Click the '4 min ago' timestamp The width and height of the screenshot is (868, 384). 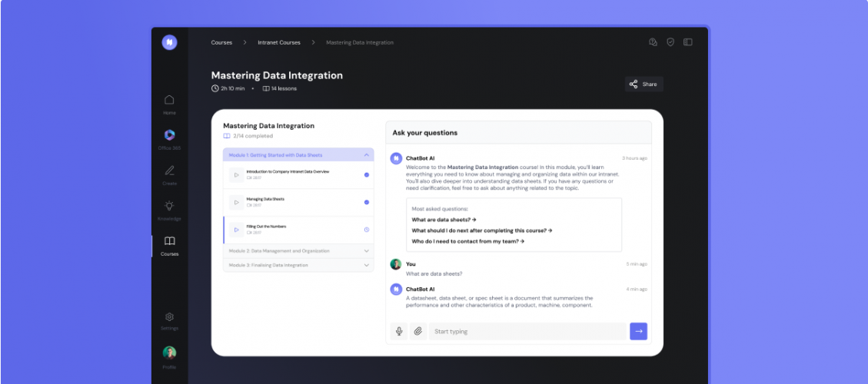click(637, 289)
